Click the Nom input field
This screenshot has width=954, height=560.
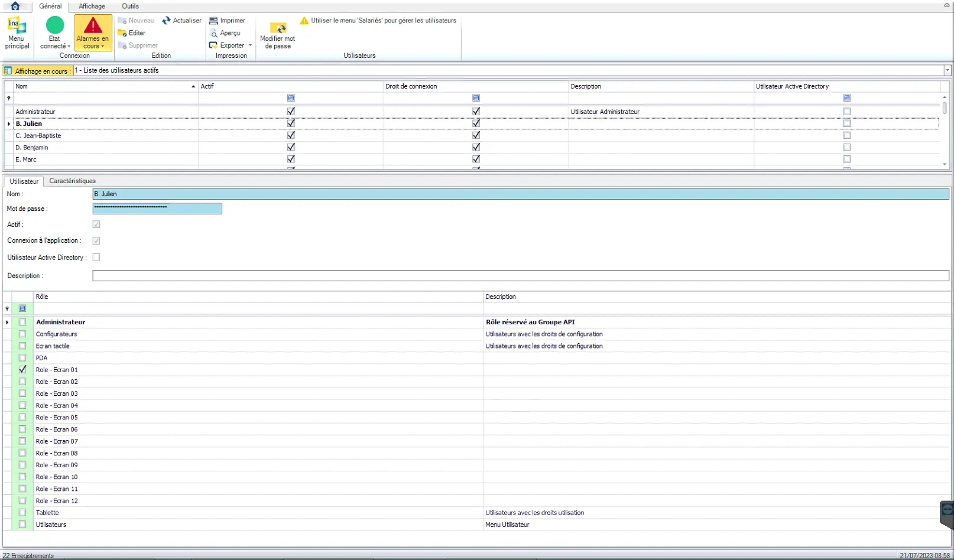pyautogui.click(x=521, y=194)
